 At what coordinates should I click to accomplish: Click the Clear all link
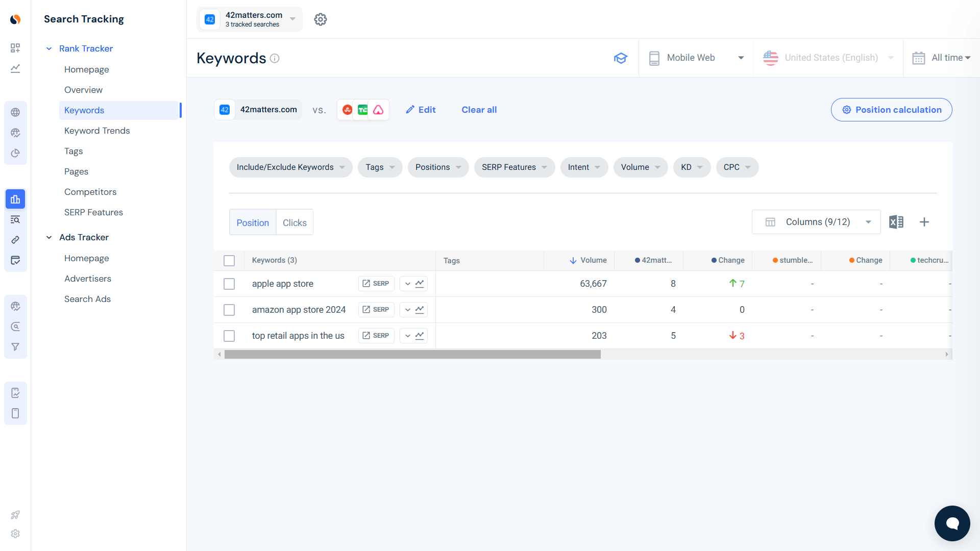(x=479, y=110)
